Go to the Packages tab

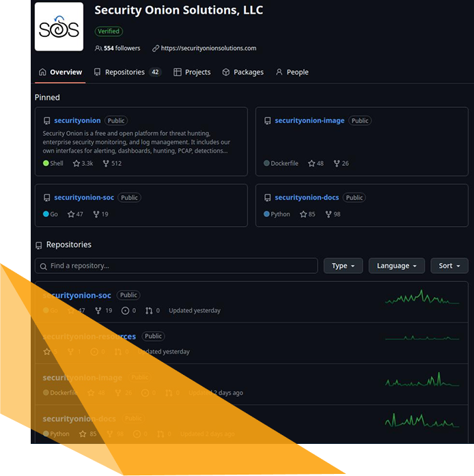point(242,72)
